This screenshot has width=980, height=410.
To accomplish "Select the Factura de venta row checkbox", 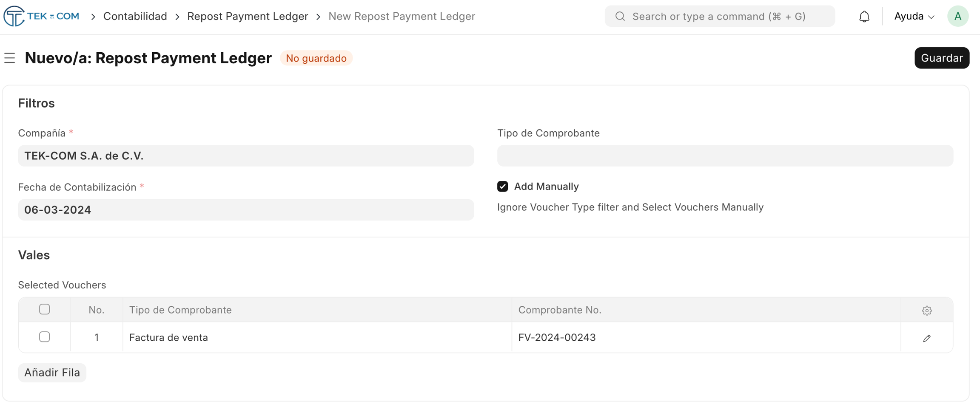I will [x=45, y=337].
